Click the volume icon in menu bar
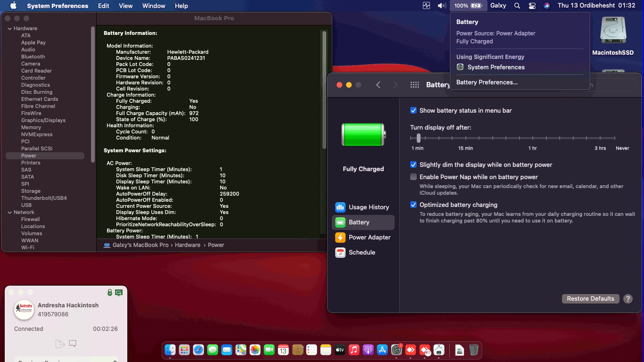 442,6
